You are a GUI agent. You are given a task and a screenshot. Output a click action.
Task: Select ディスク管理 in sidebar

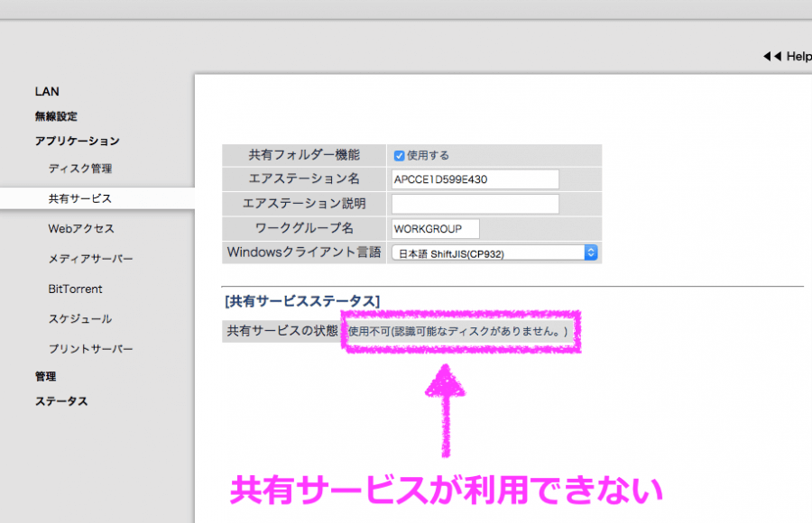tap(80, 169)
